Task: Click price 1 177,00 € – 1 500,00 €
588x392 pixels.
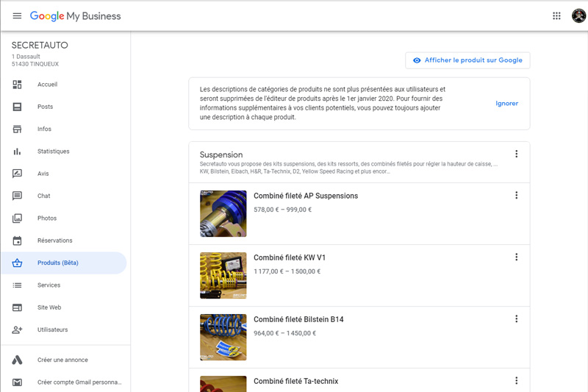Action: 287,271
